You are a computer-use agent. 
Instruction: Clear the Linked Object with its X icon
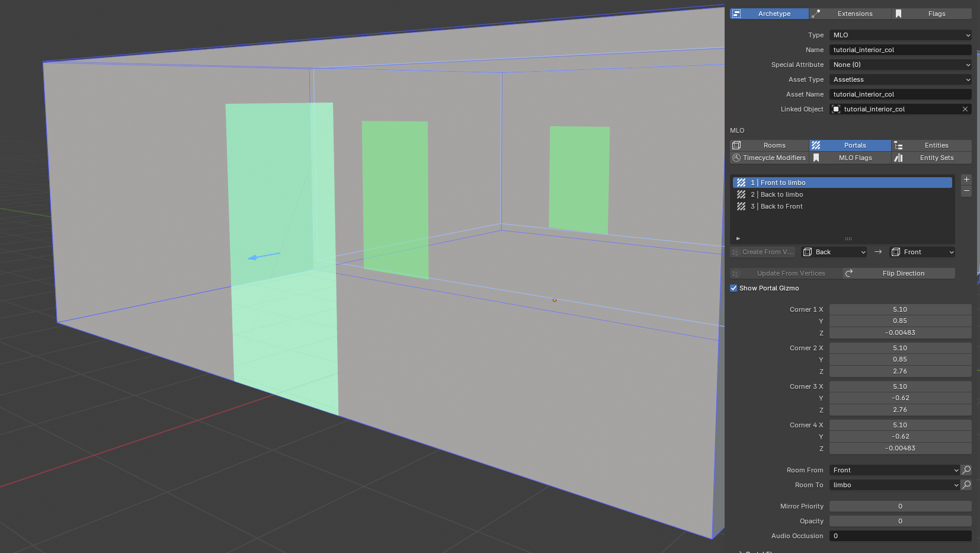click(965, 109)
